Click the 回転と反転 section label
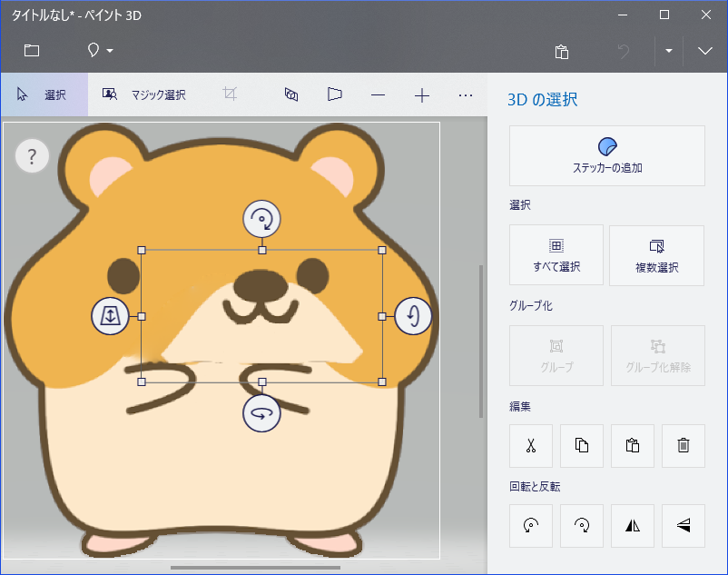The image size is (728, 575). tap(535, 486)
